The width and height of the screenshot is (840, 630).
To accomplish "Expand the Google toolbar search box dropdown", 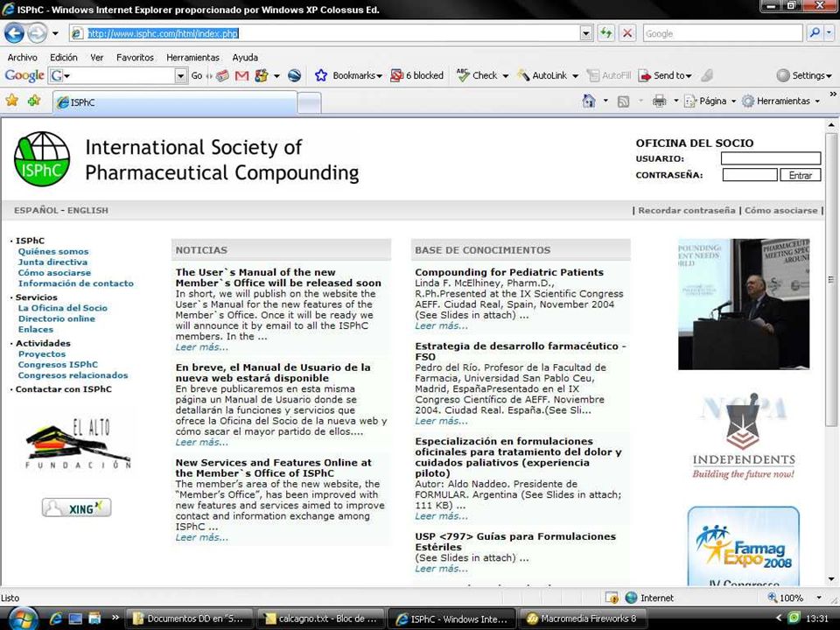I will pos(180,75).
